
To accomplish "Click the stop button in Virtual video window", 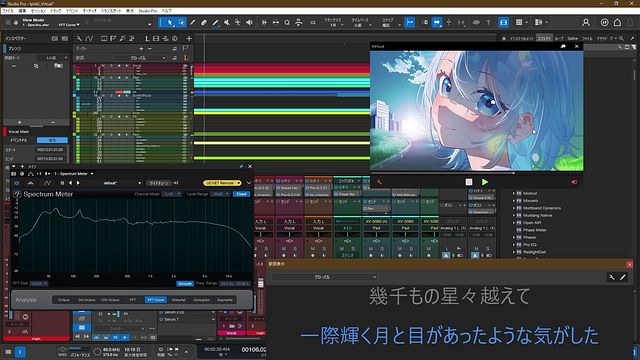I will (x=469, y=182).
